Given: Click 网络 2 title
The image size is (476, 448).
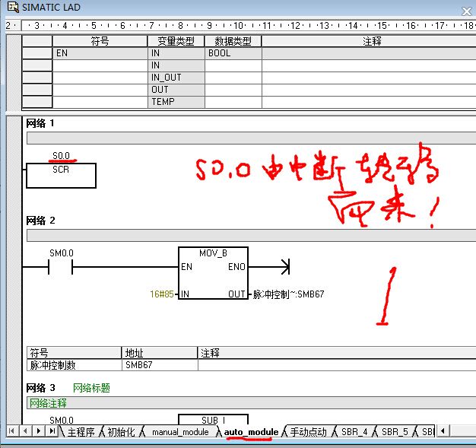Looking at the screenshot, I should click(40, 221).
